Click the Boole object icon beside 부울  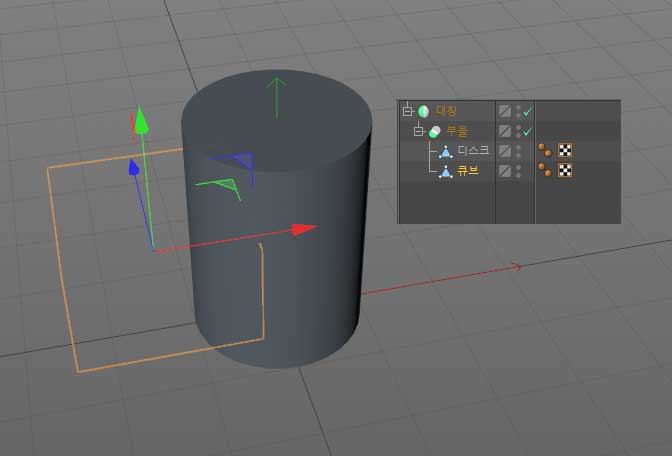click(x=434, y=131)
